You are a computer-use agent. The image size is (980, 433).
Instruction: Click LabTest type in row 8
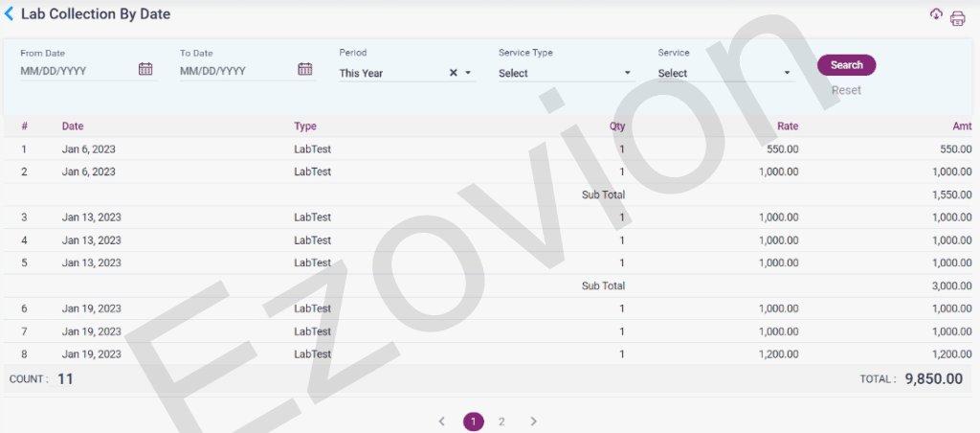point(313,354)
